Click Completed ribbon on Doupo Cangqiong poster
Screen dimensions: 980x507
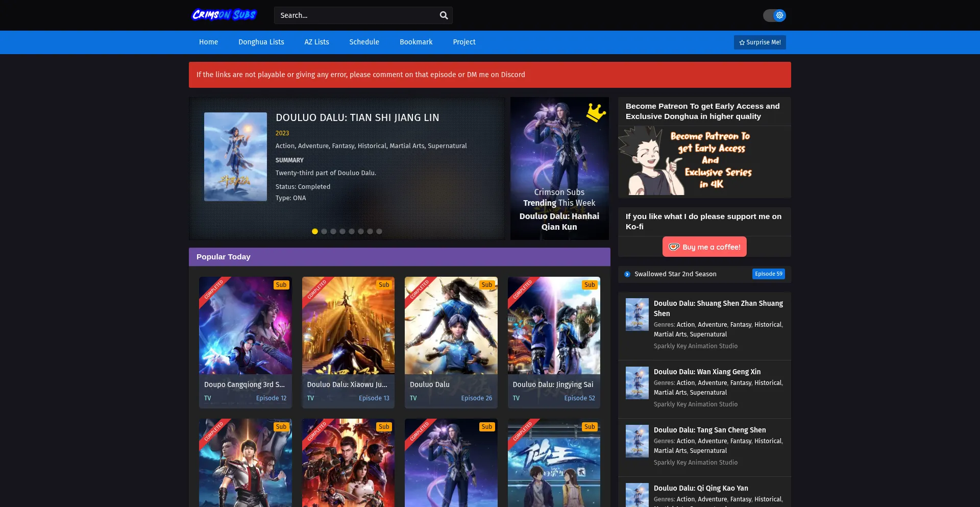pyautogui.click(x=213, y=289)
